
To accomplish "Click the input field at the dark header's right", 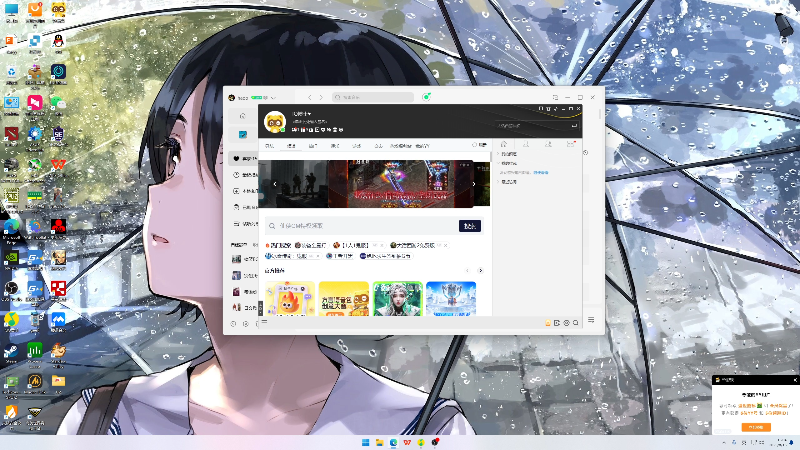I will pyautogui.click(x=537, y=126).
